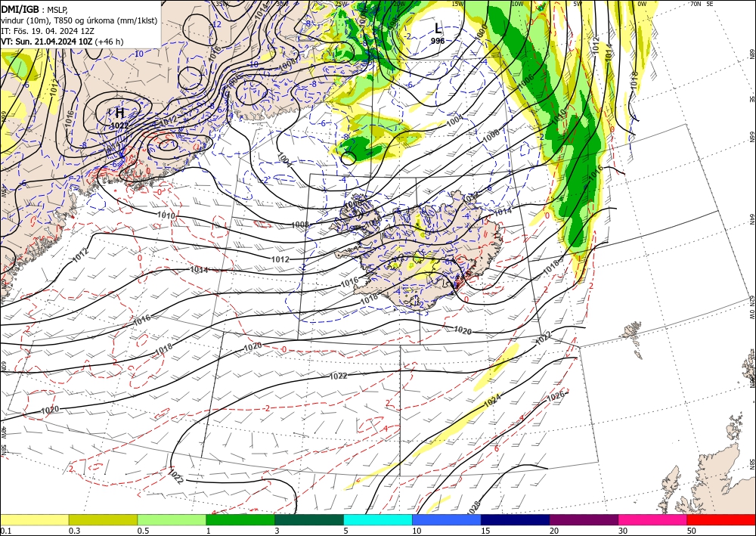This screenshot has height=536, width=756.
Task: Choose the blue 10–15 legend band
Action: (447, 519)
